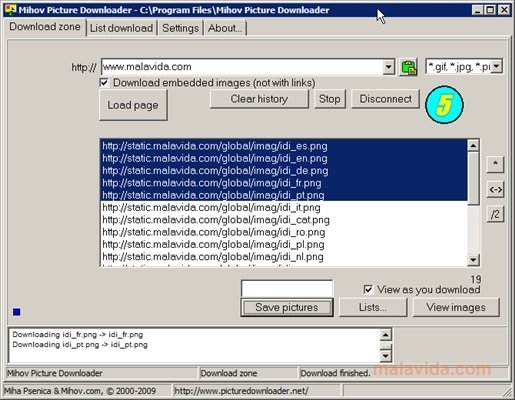Select the idi_nl.png URL row
This screenshot has height=400, width=515.
[x=284, y=257]
